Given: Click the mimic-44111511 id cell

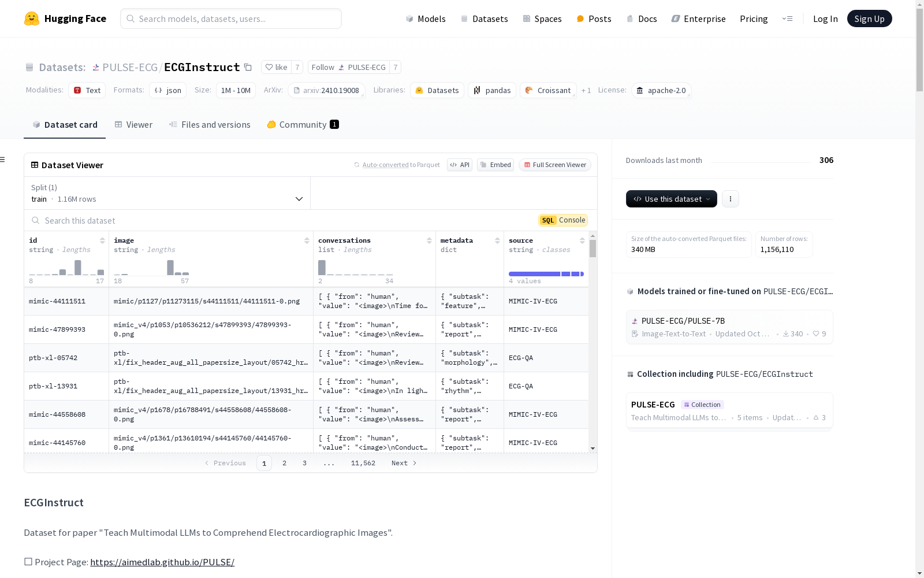Looking at the screenshot, I should coord(66,301).
